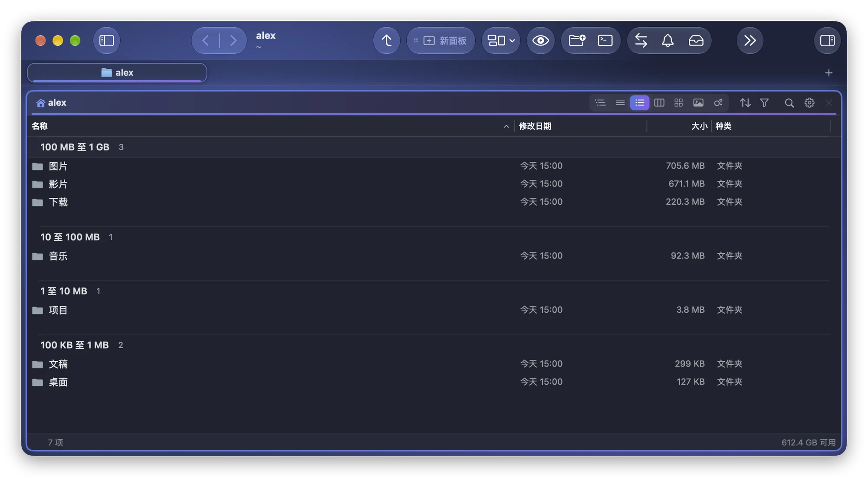Close the current pane
The image size is (868, 477).
(x=829, y=103)
